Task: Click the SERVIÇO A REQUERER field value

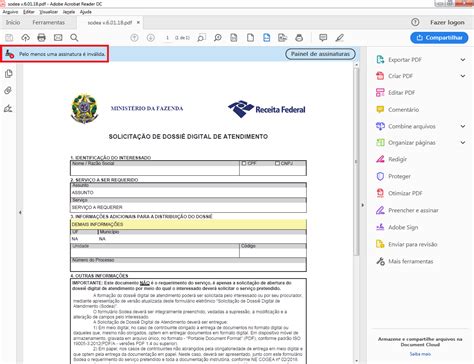Action: 188,207
